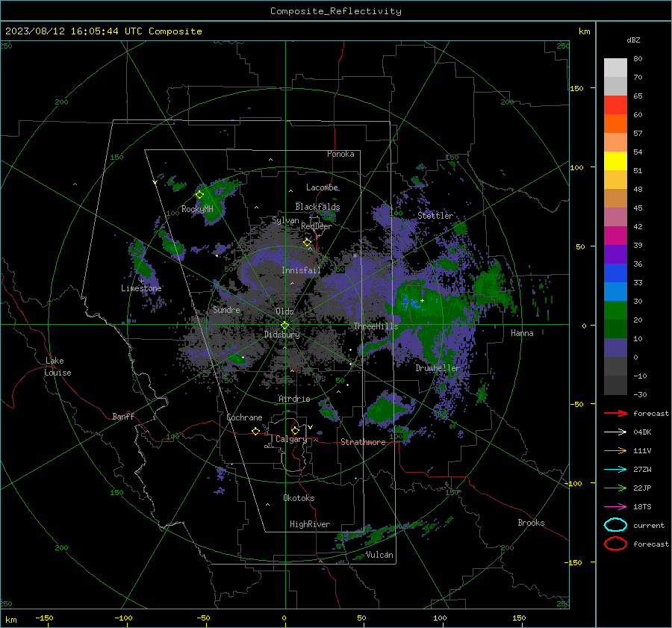Screen dimensions: 672x628
Task: Click the RedDeer city label
Action: point(317,226)
